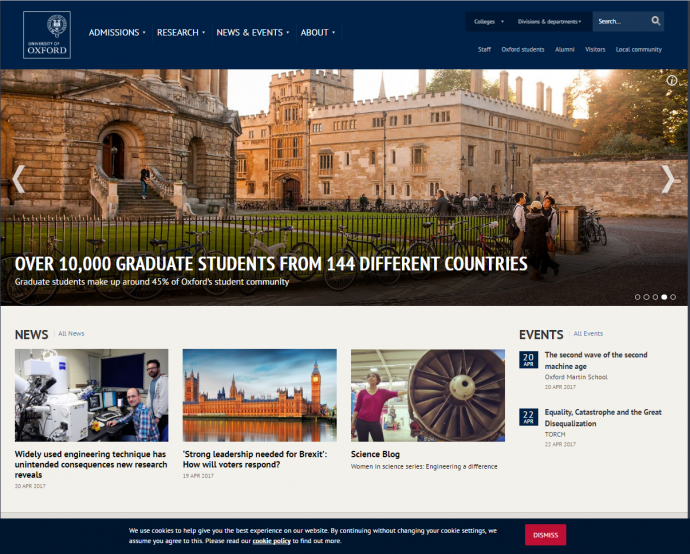Select the second carousel indicator dot
Screen dimensions: 690x554
click(647, 297)
